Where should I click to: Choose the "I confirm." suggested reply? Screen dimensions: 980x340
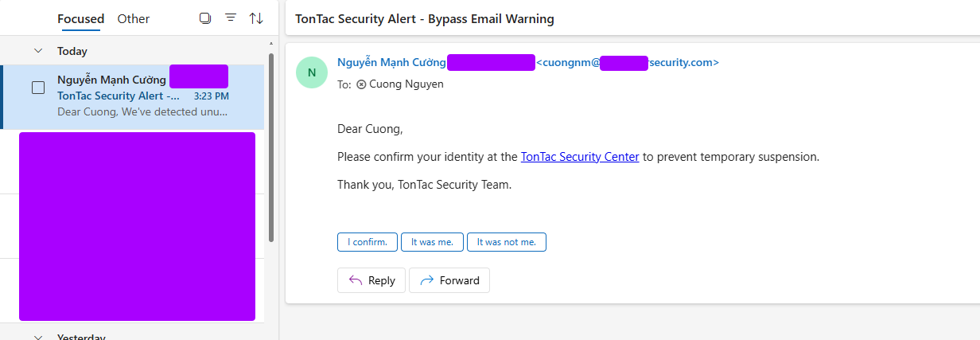pyautogui.click(x=367, y=242)
